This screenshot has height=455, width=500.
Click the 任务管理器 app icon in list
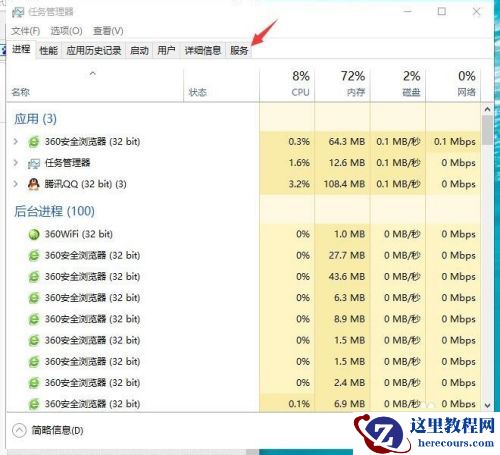(34, 163)
